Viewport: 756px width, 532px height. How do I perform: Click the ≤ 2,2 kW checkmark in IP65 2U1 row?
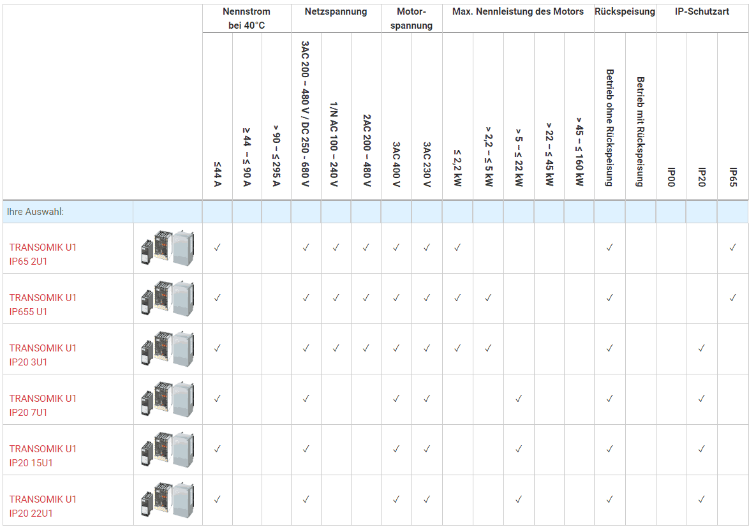point(457,248)
